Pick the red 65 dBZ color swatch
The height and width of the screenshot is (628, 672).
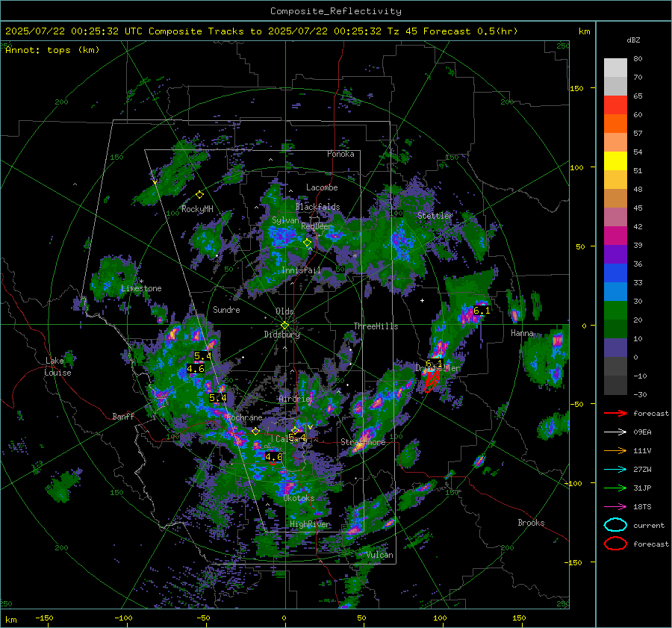coord(615,105)
